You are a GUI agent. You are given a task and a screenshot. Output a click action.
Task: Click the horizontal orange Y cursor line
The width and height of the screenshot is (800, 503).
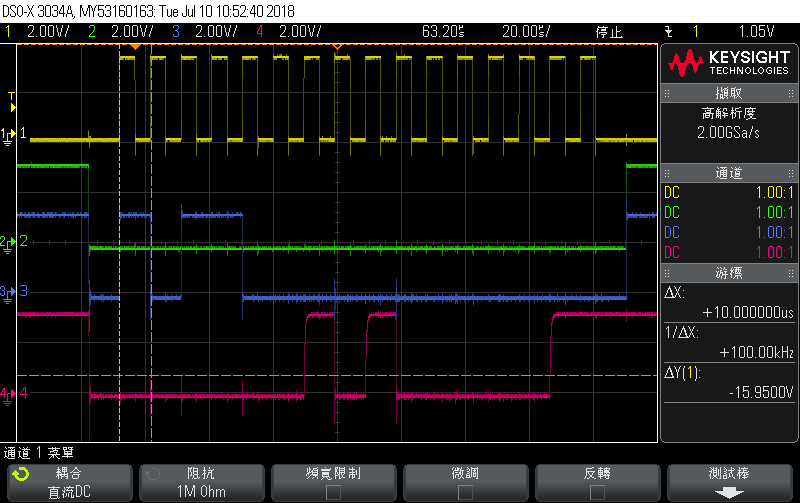(x=337, y=375)
